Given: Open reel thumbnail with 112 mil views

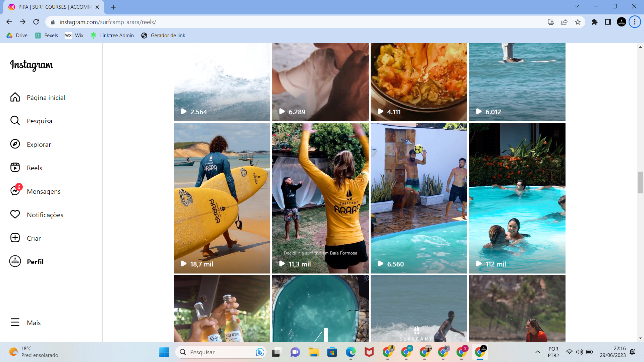Looking at the screenshot, I should click(517, 198).
